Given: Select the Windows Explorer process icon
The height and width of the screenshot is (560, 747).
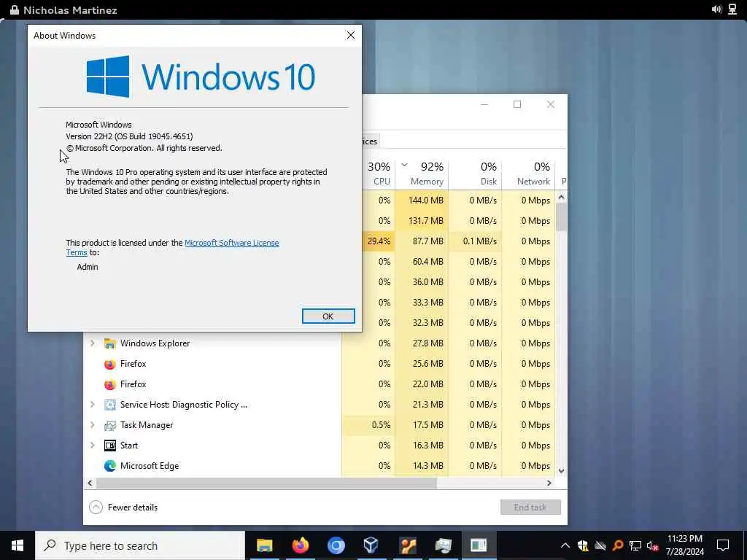Looking at the screenshot, I should pos(110,343).
